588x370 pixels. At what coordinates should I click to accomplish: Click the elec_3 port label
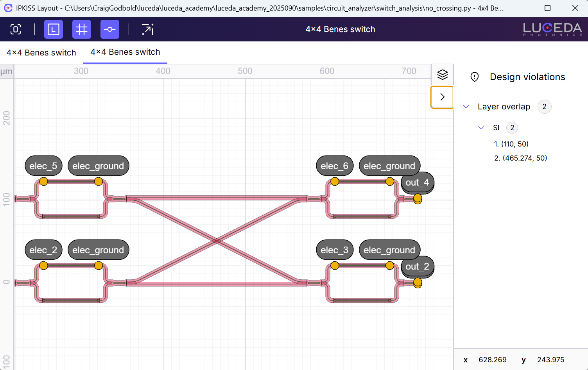334,250
